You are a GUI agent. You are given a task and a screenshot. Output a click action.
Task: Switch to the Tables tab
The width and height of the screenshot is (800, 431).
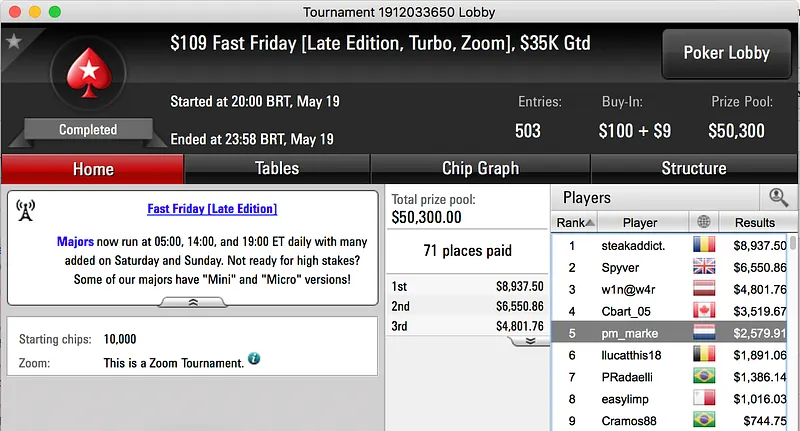277,168
